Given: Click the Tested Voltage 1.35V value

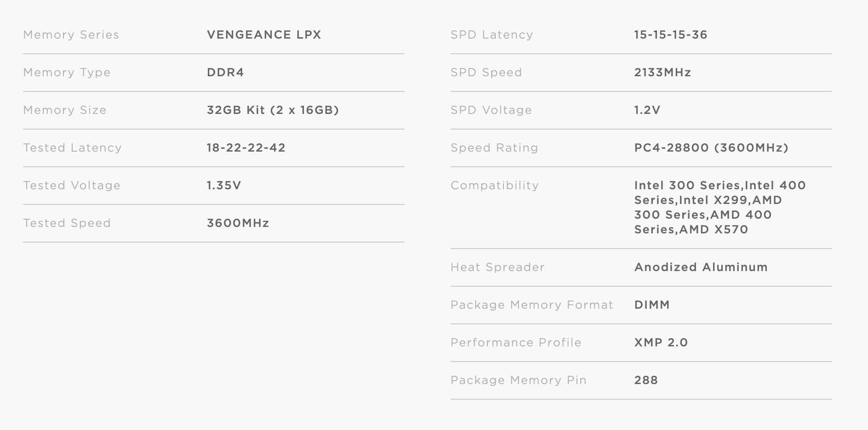Looking at the screenshot, I should click(224, 186).
